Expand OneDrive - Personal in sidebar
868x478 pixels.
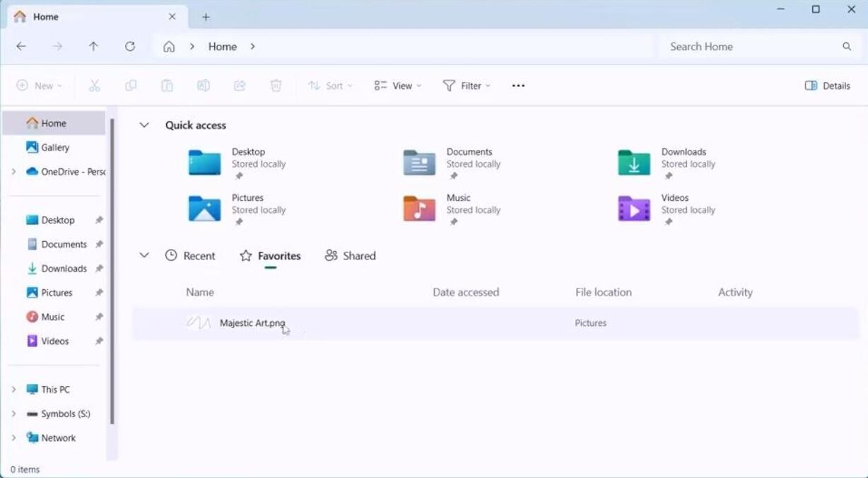click(x=13, y=171)
